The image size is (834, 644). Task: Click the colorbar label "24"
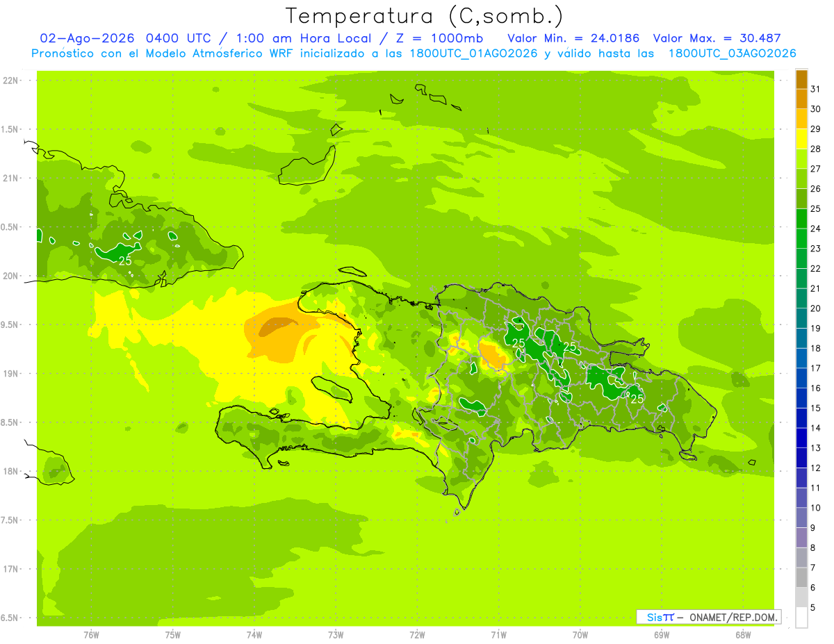tap(815, 229)
